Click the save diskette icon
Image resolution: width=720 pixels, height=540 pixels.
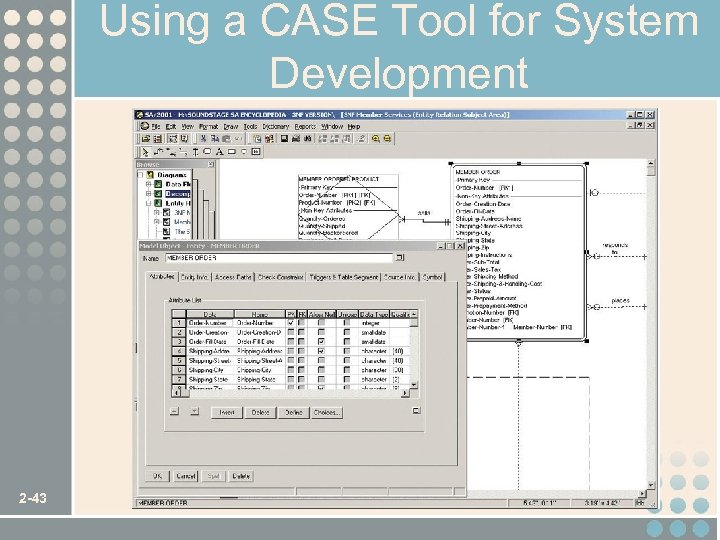(284, 139)
